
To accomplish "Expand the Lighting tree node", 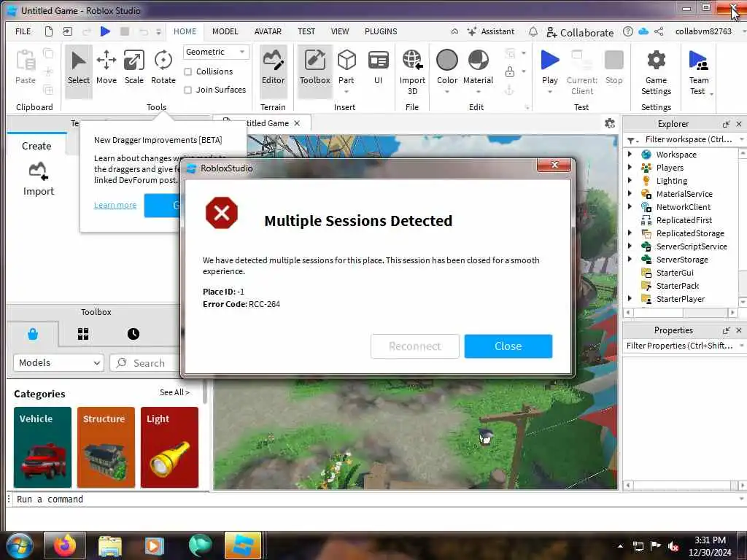I will pos(630,181).
